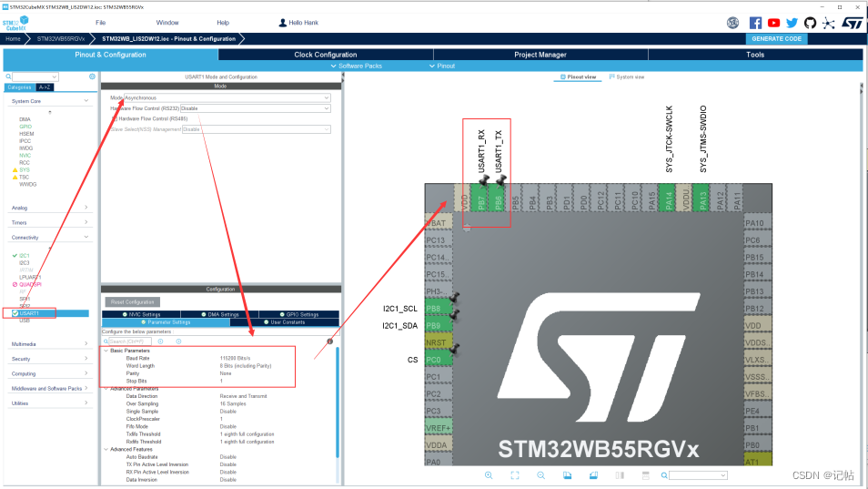This screenshot has height=489, width=868.
Task: Open the YouTube icon in the header
Action: [774, 23]
